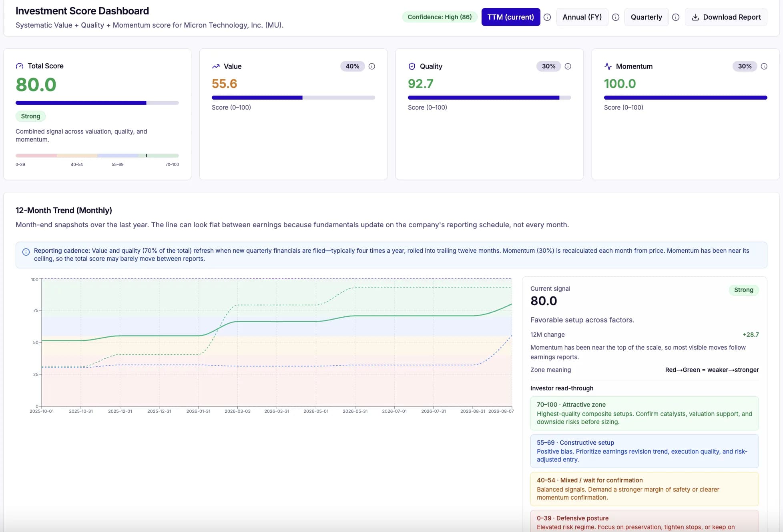Open info tooltip on Quality card
The height and width of the screenshot is (532, 783).
(x=568, y=66)
